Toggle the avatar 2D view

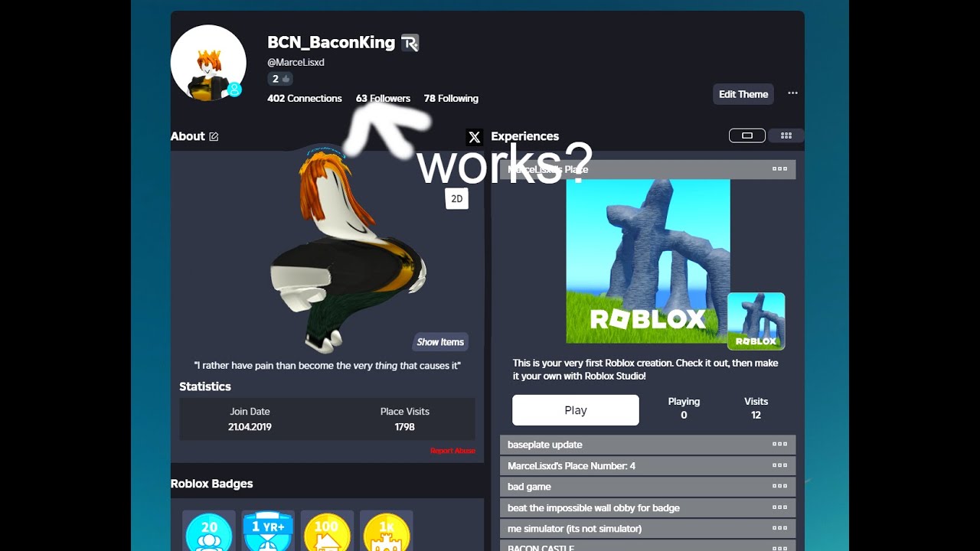(457, 199)
